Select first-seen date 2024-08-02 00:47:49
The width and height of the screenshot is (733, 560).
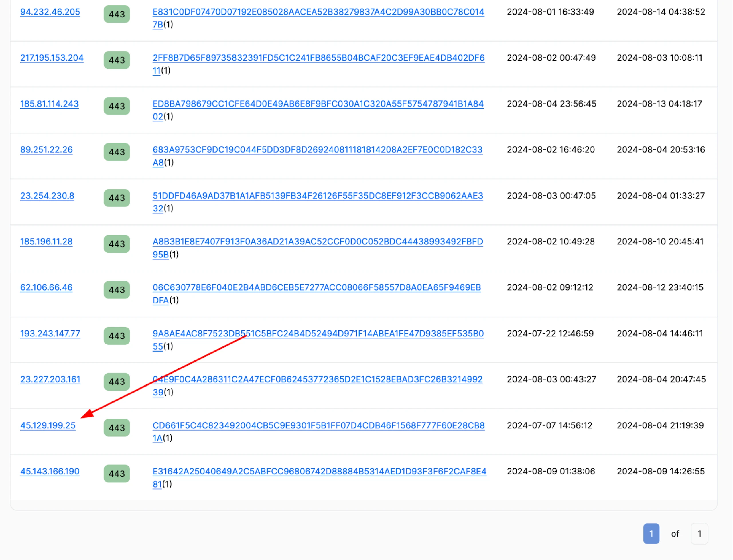[551, 58]
